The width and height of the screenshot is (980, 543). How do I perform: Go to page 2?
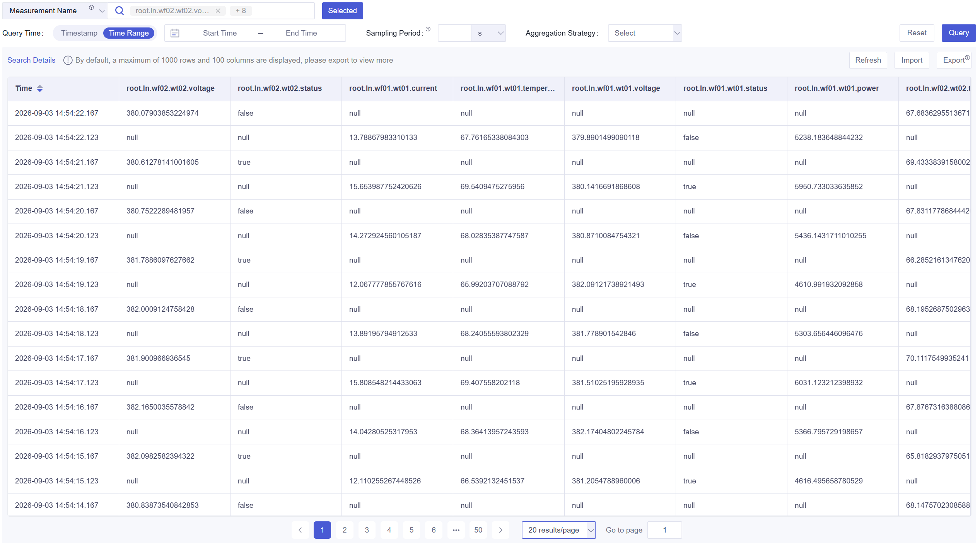click(x=345, y=530)
